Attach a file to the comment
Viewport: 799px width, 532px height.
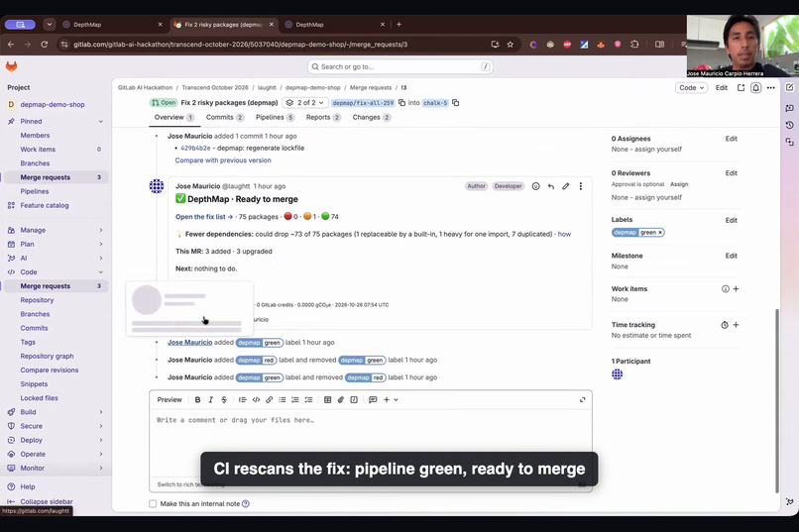(341, 399)
